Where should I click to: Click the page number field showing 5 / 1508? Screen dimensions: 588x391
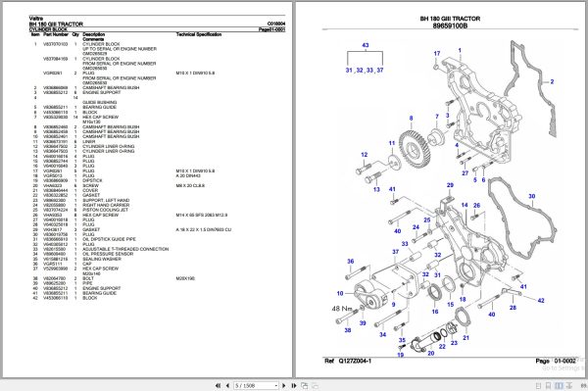[x=256, y=385]
